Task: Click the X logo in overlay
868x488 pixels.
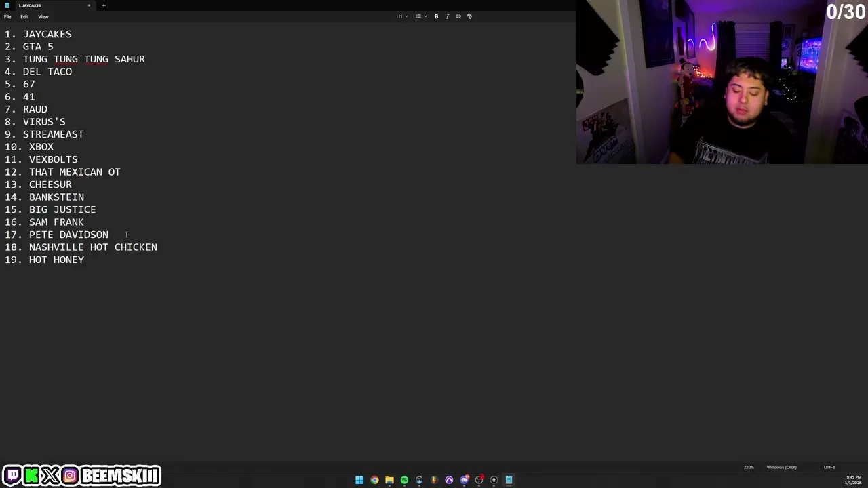Action: point(50,476)
